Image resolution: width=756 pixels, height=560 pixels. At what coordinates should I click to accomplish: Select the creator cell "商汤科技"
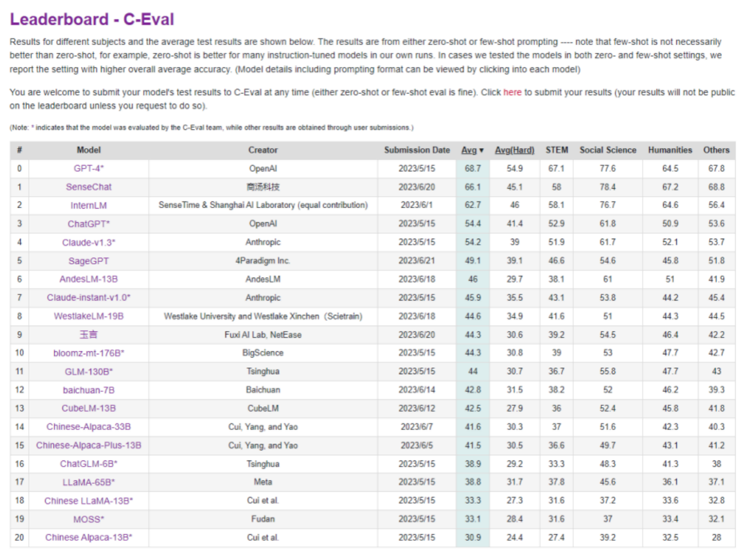click(x=263, y=187)
